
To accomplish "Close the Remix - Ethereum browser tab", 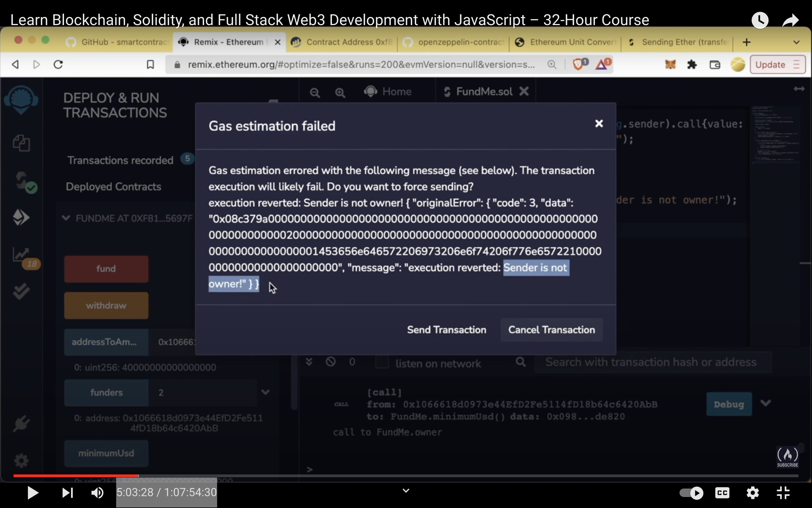I will click(x=277, y=42).
